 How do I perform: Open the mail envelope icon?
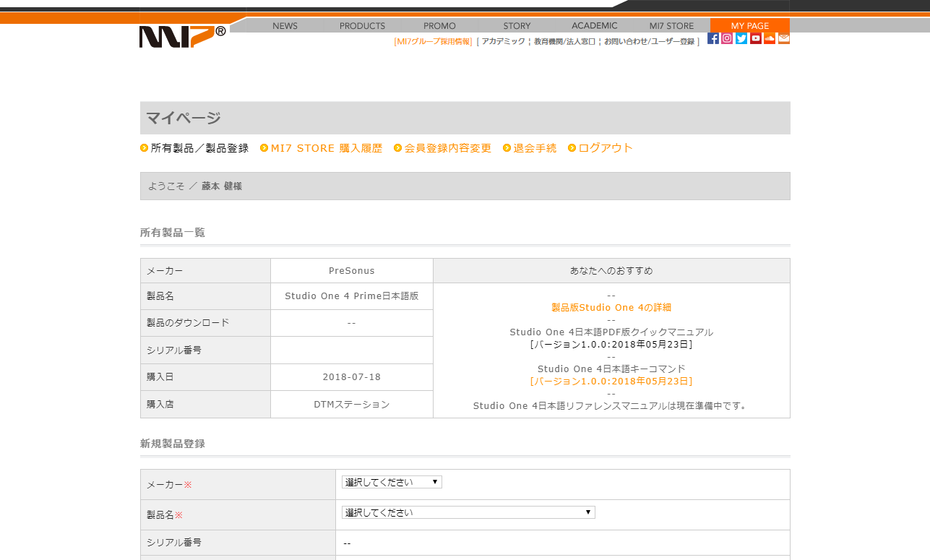(784, 38)
